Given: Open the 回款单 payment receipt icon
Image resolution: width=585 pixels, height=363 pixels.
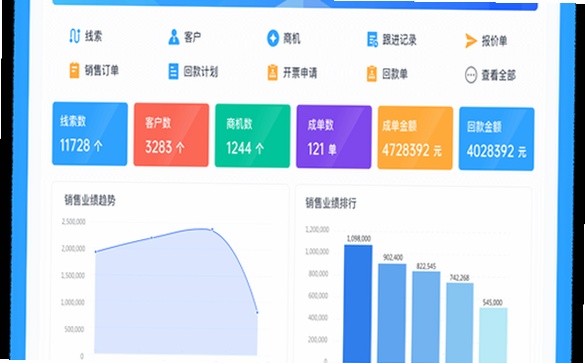Looking at the screenshot, I should [372, 73].
